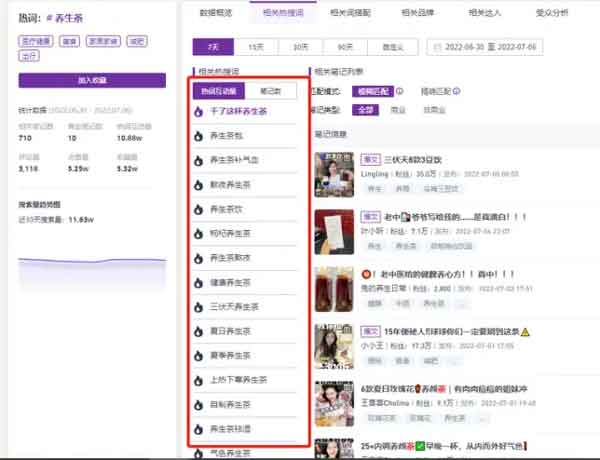This screenshot has width=600, height=460.
Task: Open the 数据概览 tab
Action: tap(216, 13)
